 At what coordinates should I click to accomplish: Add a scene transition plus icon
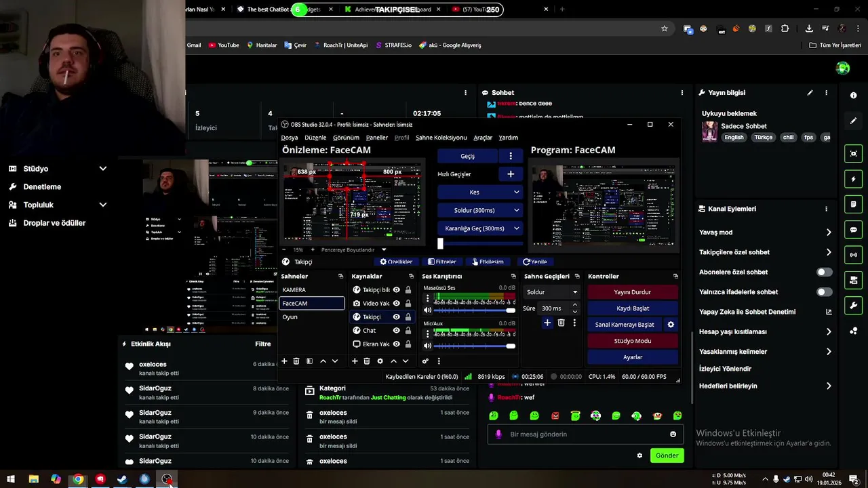(x=547, y=323)
